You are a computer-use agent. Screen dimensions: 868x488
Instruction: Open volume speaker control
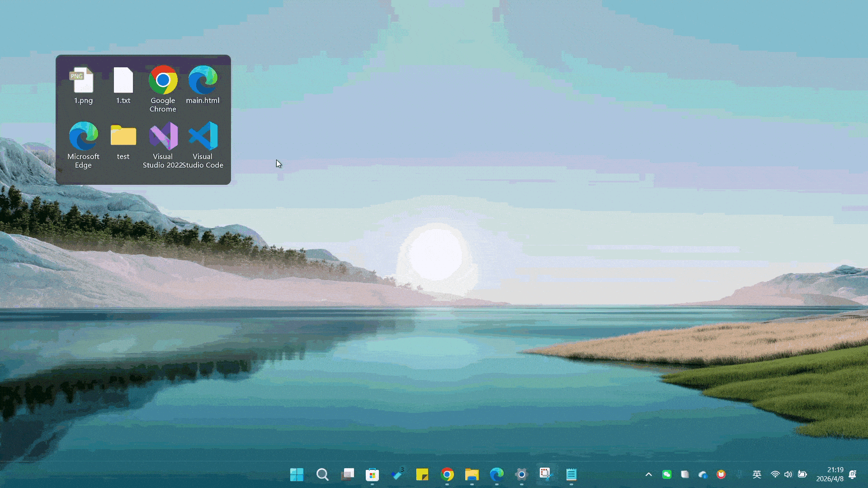click(x=788, y=474)
